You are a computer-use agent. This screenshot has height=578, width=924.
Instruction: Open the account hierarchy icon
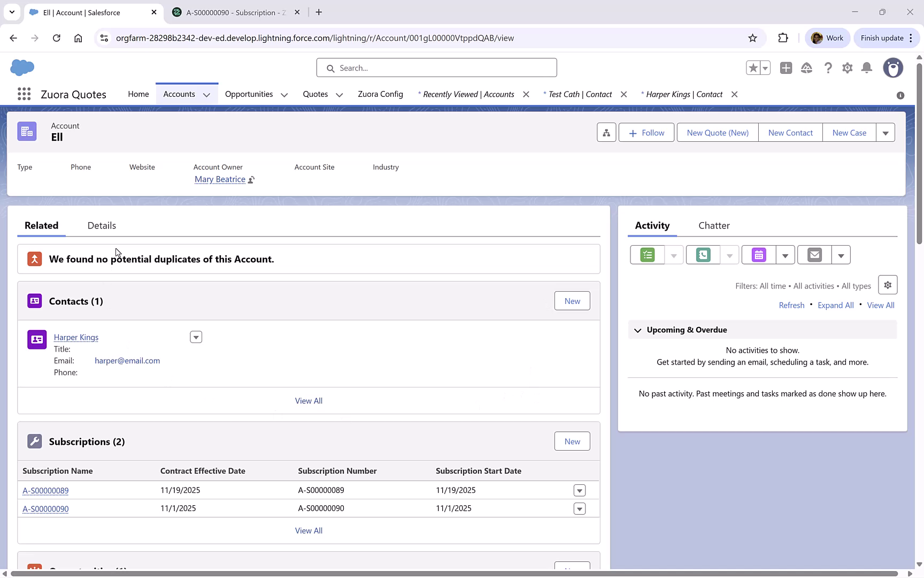coord(606,132)
